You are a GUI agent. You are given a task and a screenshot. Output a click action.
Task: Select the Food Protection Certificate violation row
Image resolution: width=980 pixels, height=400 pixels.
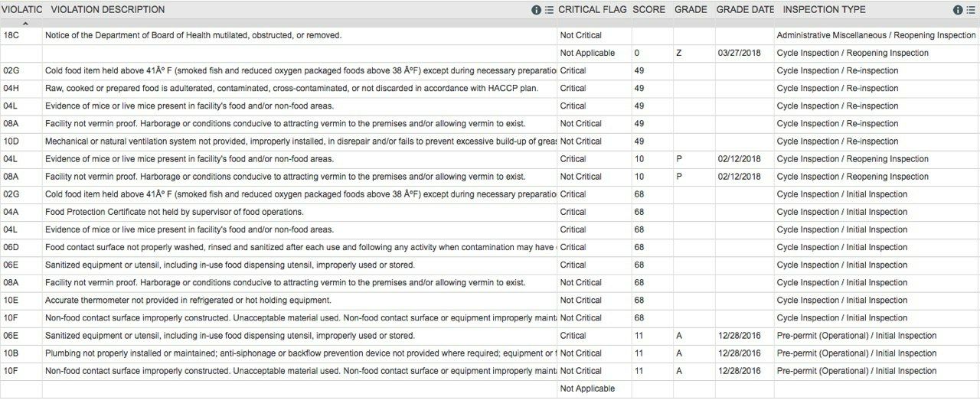click(490, 212)
